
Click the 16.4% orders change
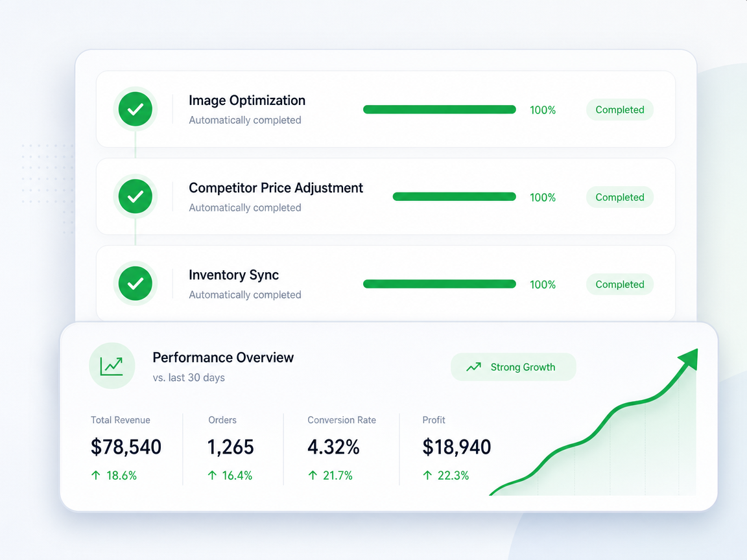pos(237,475)
